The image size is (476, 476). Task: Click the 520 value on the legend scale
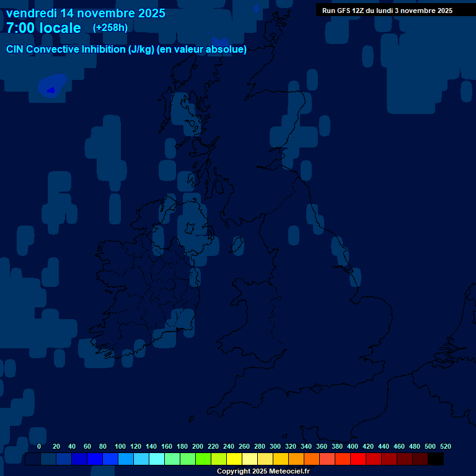445,446
